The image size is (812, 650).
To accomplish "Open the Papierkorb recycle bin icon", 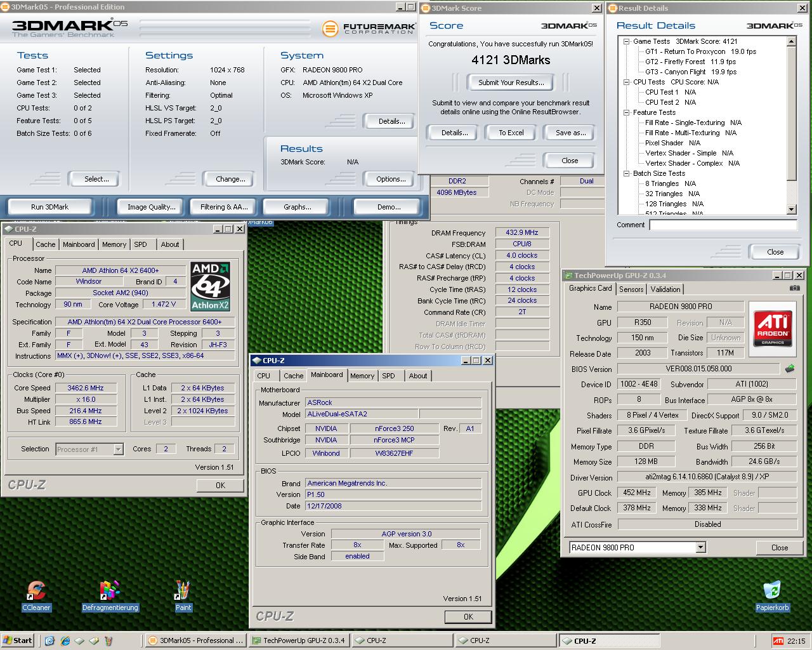I will [x=772, y=595].
